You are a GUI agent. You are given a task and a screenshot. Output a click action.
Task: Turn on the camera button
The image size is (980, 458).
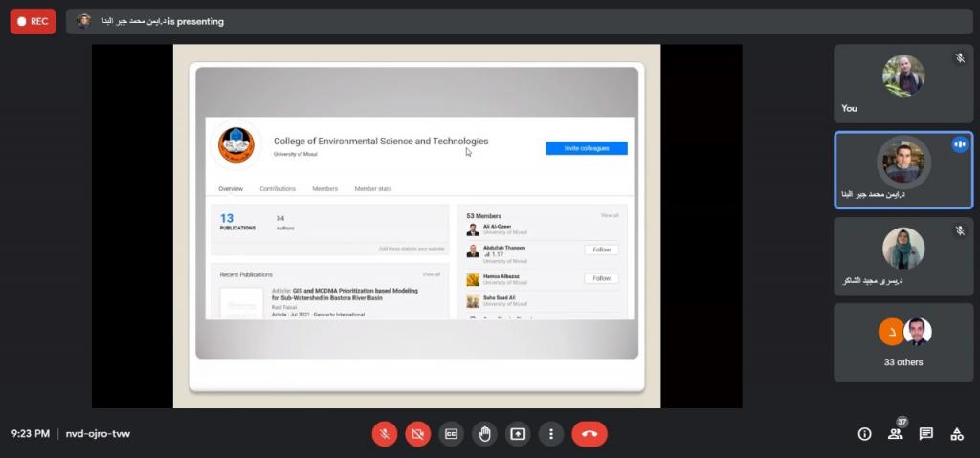417,434
